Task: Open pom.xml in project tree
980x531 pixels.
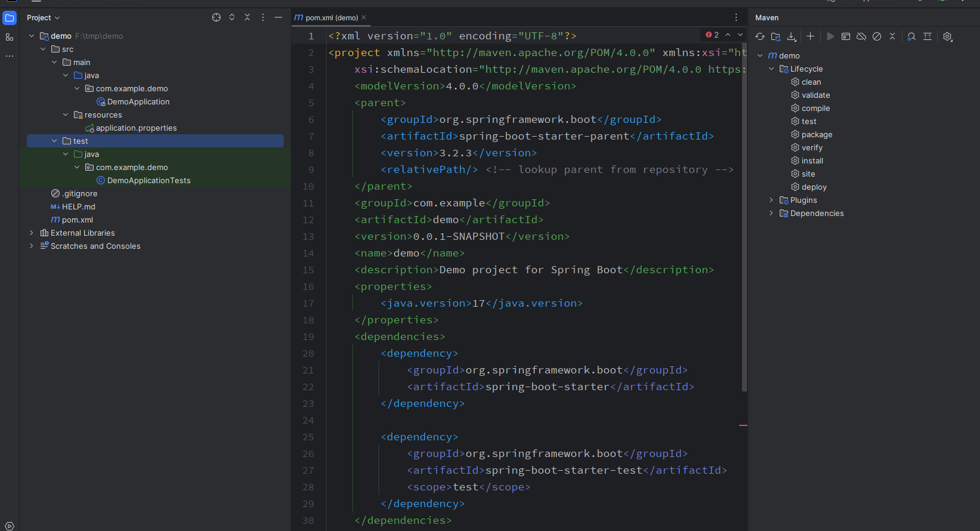Action: point(77,220)
